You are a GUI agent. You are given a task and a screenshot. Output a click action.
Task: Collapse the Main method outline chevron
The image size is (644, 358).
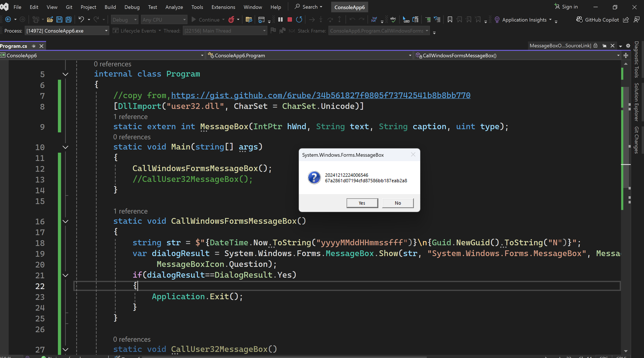66,147
